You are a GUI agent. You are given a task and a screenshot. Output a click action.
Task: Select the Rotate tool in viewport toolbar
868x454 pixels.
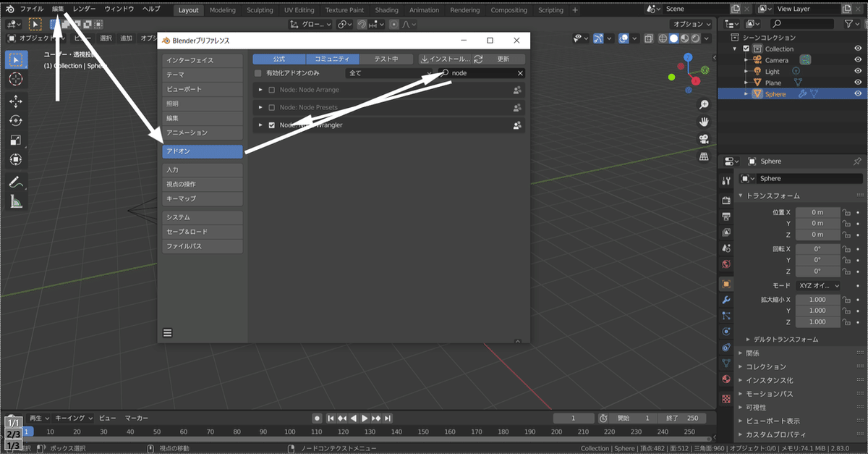pyautogui.click(x=15, y=121)
